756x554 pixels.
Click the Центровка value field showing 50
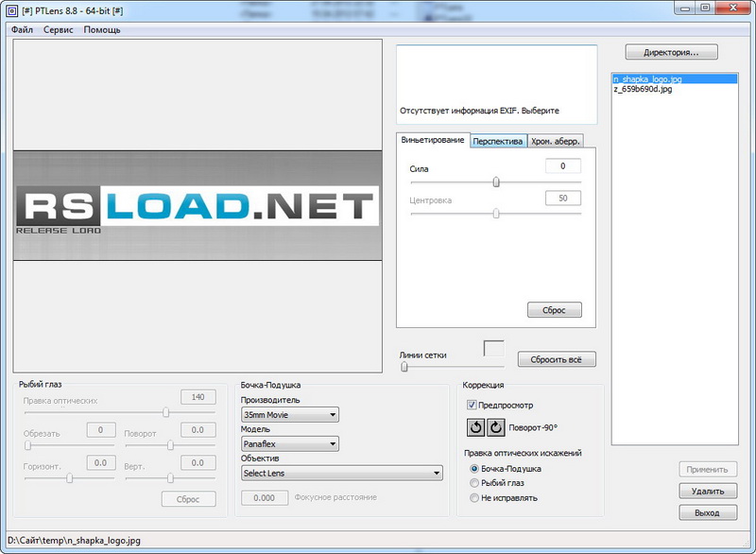(563, 199)
